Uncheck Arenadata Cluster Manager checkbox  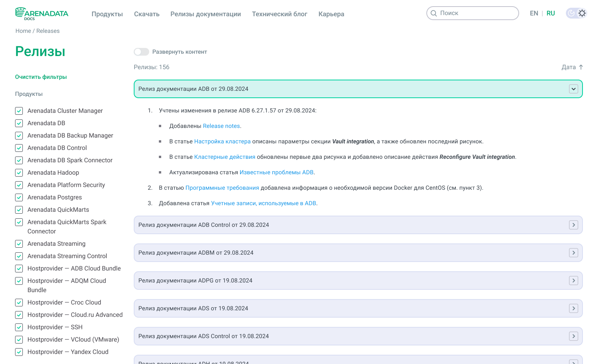point(19,111)
